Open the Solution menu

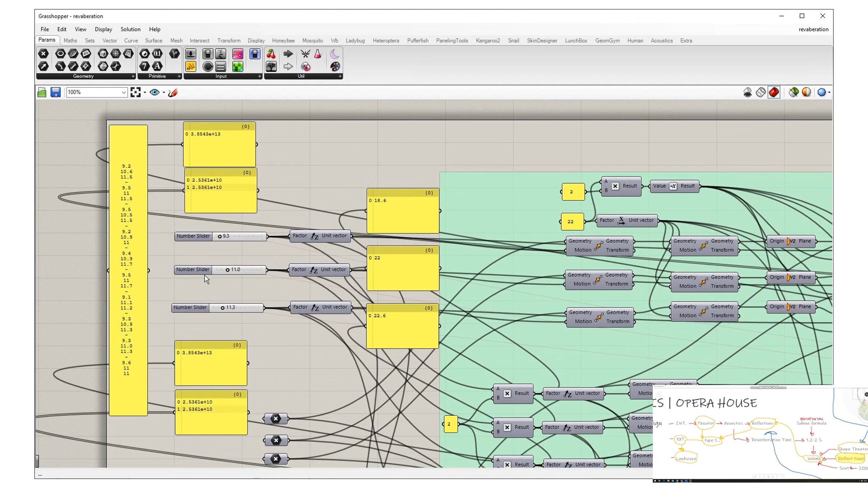pyautogui.click(x=130, y=29)
